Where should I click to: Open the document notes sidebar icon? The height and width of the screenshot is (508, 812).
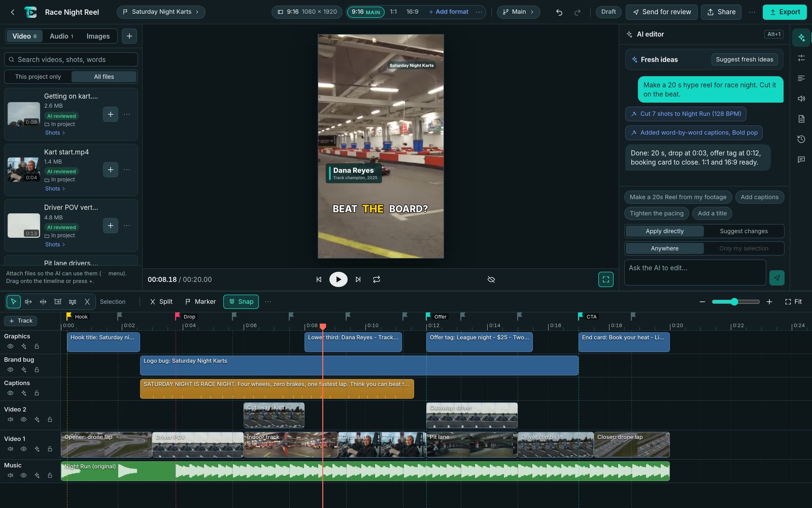pos(801,119)
